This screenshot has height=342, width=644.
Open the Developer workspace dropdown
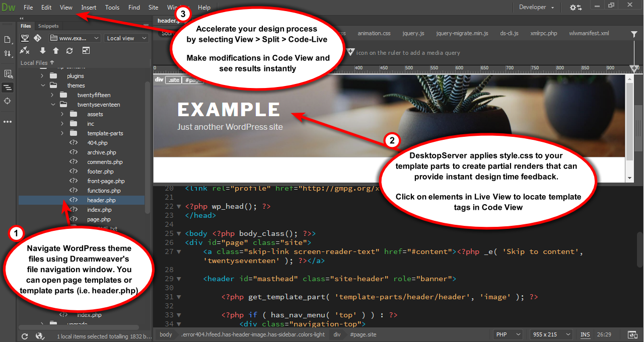(536, 7)
